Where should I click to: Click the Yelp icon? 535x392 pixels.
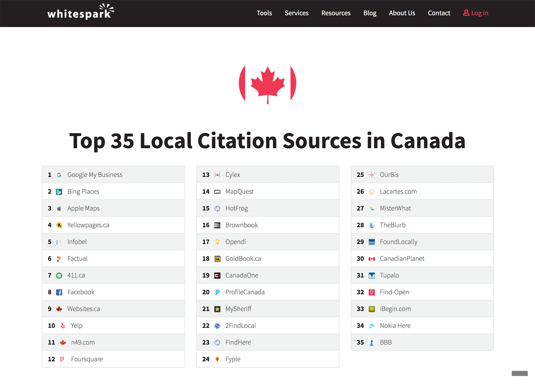[x=63, y=326]
